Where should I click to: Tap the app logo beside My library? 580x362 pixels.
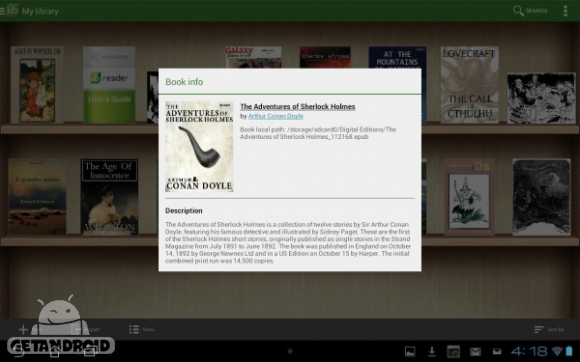(12, 10)
